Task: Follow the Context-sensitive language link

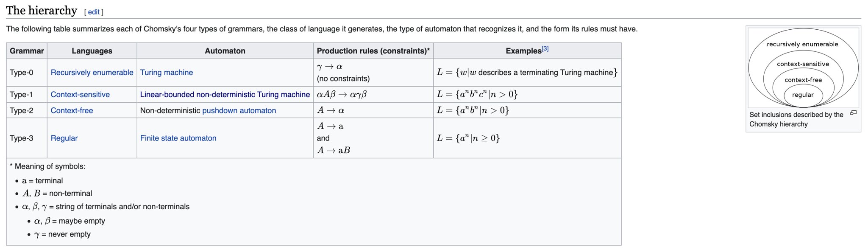Action: click(80, 95)
